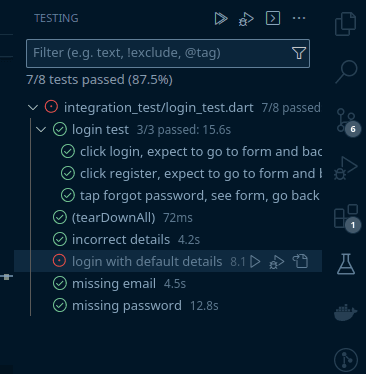This screenshot has height=374, width=366.
Task: Collapse integration_test/login_test.dart node
Action: click(x=33, y=107)
